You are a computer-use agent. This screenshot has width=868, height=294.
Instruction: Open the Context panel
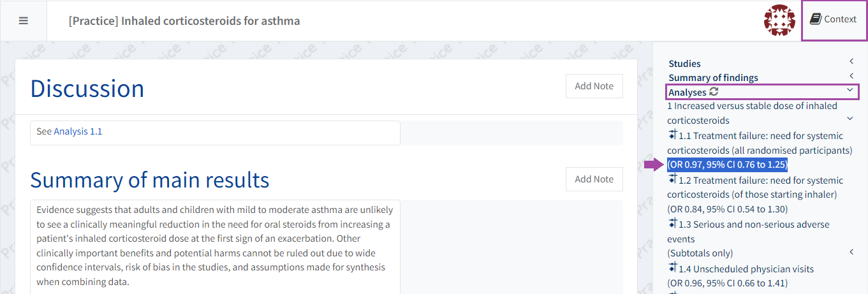[834, 19]
